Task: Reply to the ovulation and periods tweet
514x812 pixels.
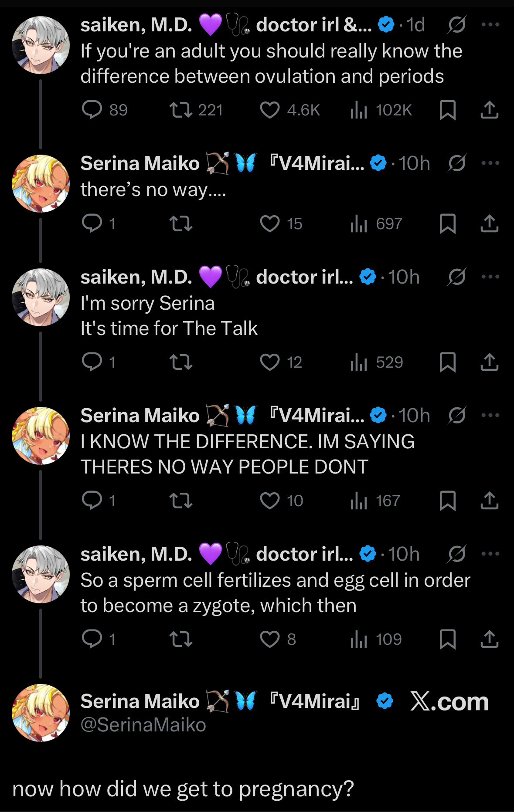Action: point(92,110)
